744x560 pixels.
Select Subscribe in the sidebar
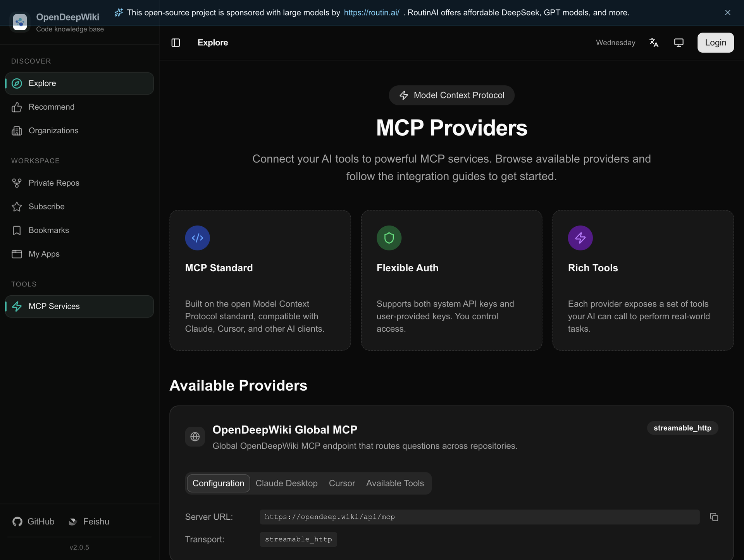79,207
